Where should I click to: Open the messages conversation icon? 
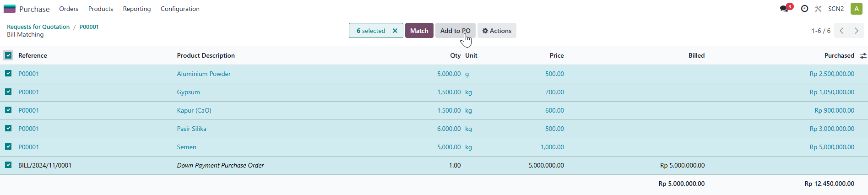click(x=784, y=9)
